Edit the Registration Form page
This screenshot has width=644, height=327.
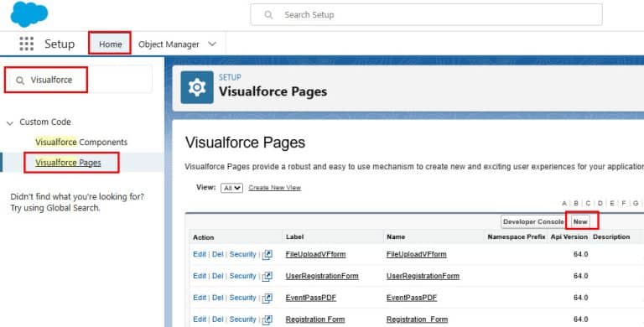(200, 319)
